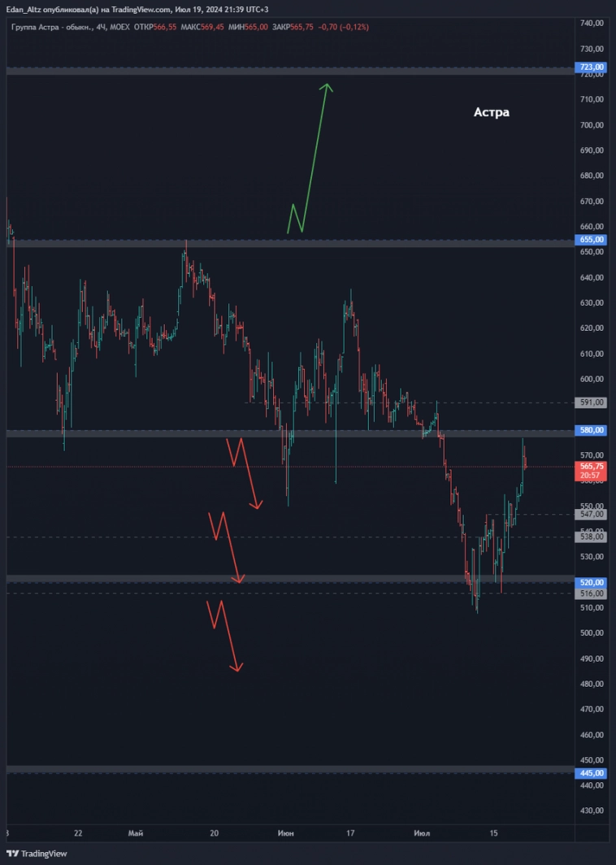The height and width of the screenshot is (865, 616).
Task: Click the МИН 565,00 low value
Action: [x=248, y=27]
